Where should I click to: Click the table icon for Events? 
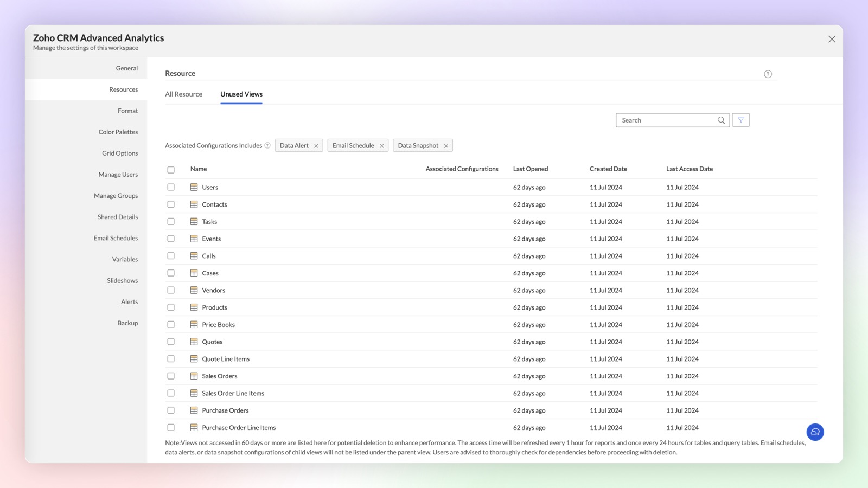click(194, 239)
